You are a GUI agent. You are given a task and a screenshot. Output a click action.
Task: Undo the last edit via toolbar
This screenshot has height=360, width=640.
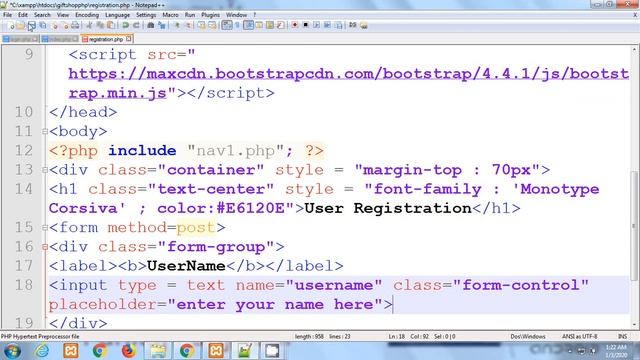point(126,25)
